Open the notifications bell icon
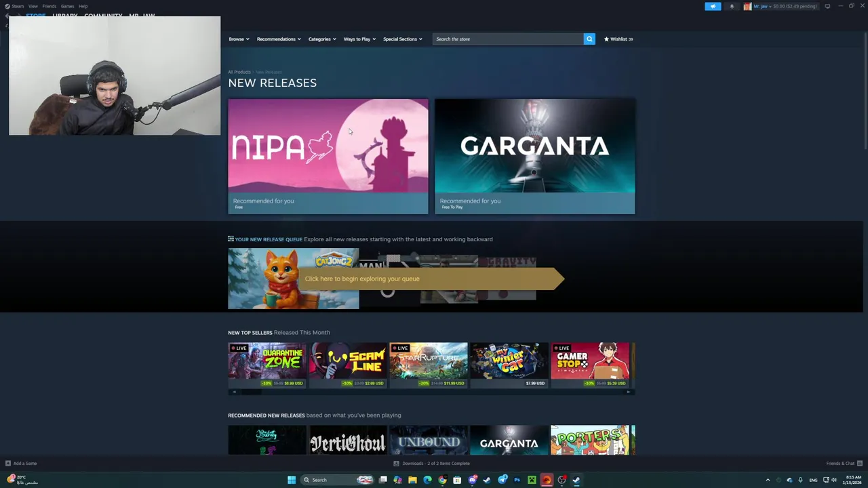 [x=732, y=6]
